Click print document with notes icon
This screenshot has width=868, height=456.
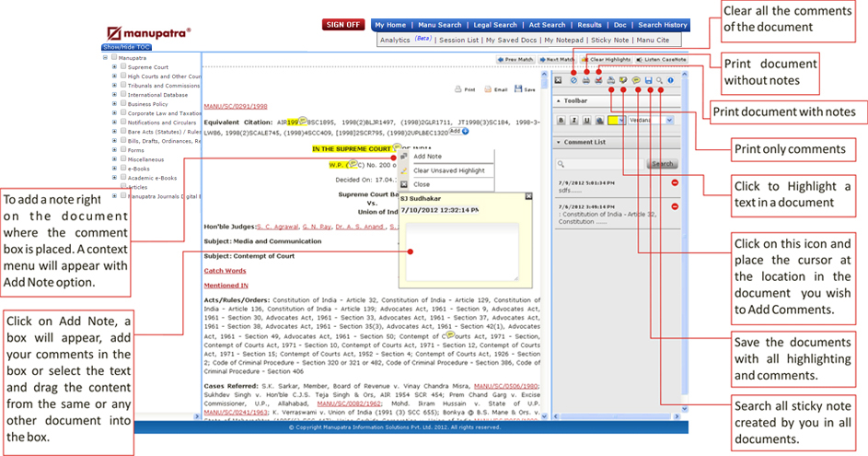click(585, 80)
